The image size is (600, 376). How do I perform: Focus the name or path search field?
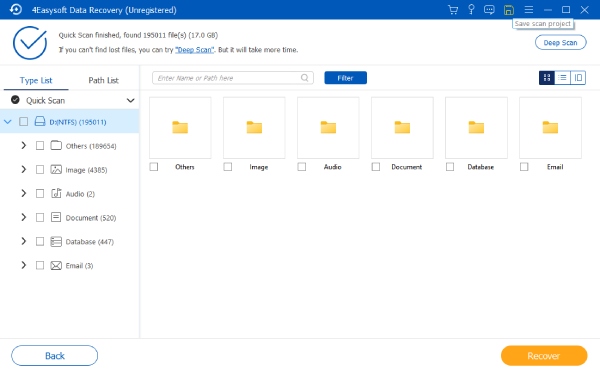233,78
